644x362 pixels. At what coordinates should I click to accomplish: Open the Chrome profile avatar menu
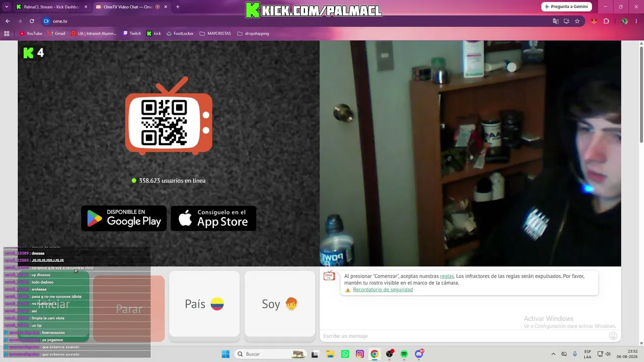(x=624, y=21)
